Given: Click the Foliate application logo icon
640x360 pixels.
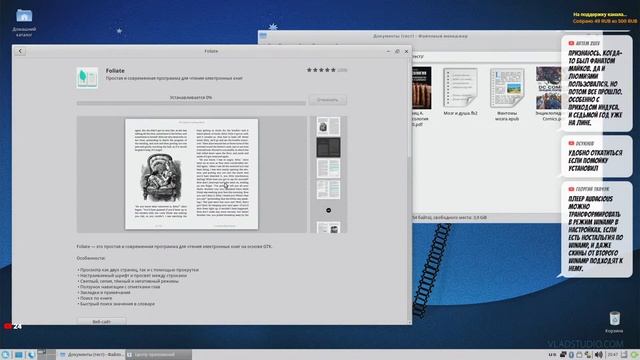Looking at the screenshot, I should point(87,77).
